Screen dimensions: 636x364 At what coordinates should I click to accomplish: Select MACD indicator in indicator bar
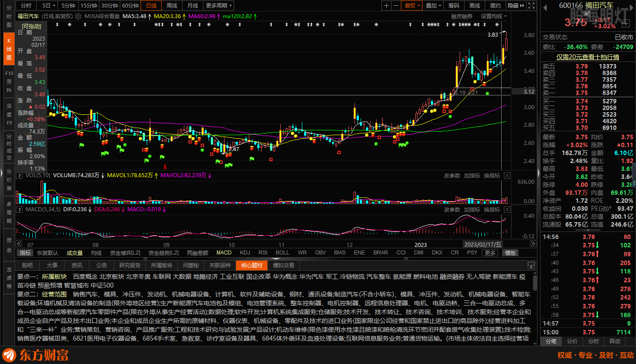224,253
